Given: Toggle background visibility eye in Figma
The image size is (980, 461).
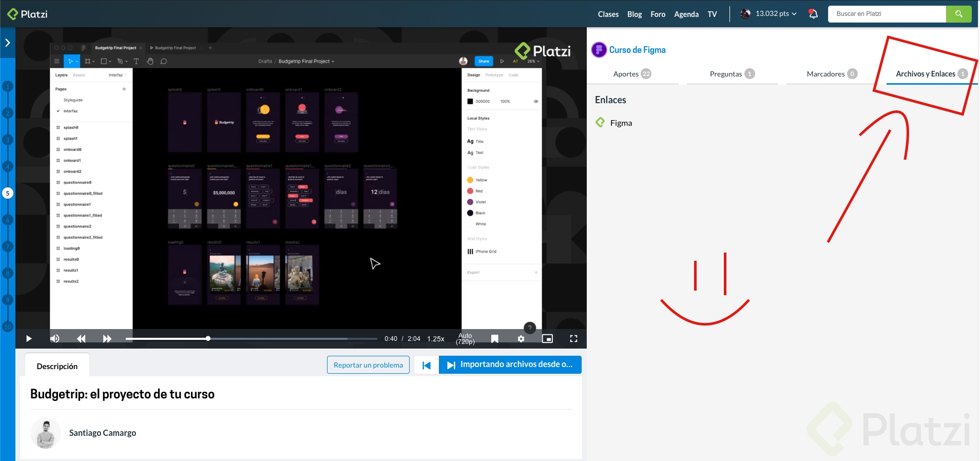Looking at the screenshot, I should click(536, 101).
